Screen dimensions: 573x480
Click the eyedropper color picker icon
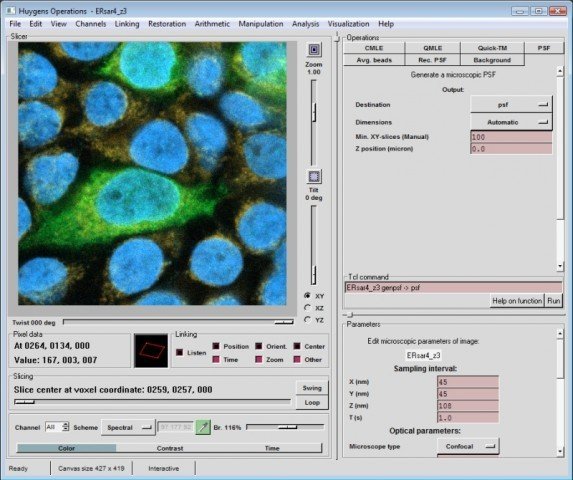coord(203,427)
